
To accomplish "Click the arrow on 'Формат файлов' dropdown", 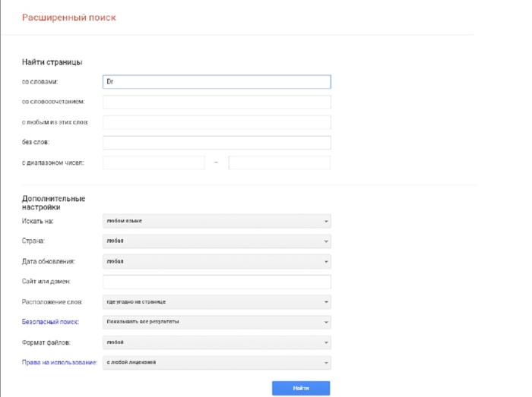I will click(326, 342).
